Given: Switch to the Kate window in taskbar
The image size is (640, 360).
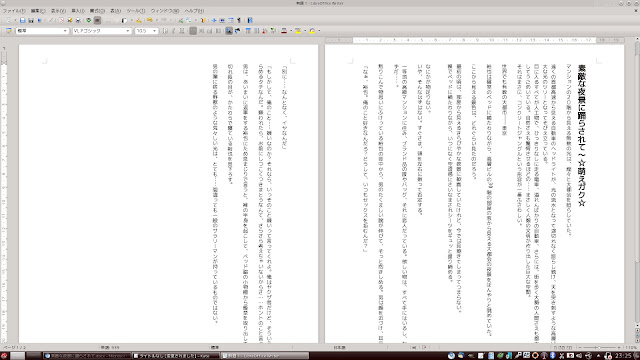Looking at the screenshot, I should [176, 356].
